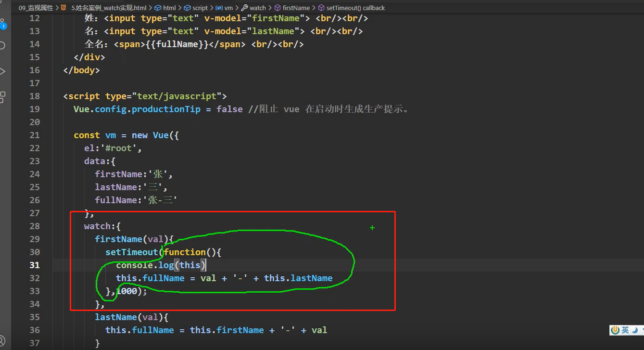Open the Run and Debug view
This screenshot has width=644, height=350.
tap(2, 71)
